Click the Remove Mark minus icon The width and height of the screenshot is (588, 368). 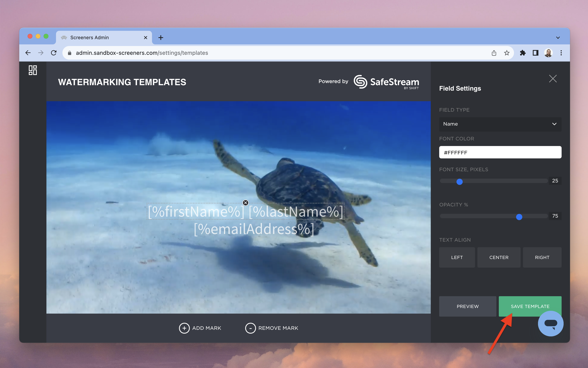coord(250,328)
